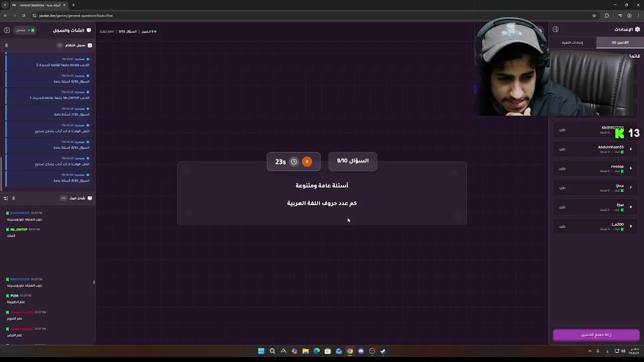644x362 pixels.
Task: Go back with the browser back arrow
Action: 6,16
